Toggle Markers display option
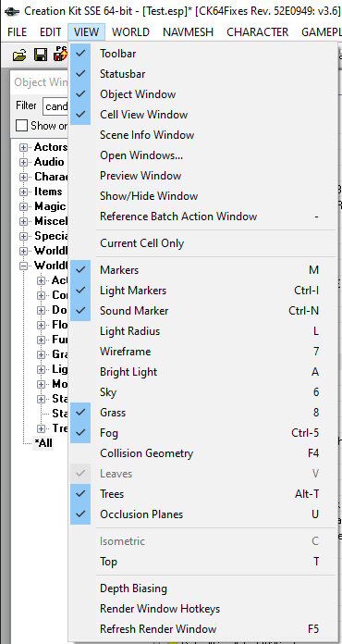 [x=203, y=270]
